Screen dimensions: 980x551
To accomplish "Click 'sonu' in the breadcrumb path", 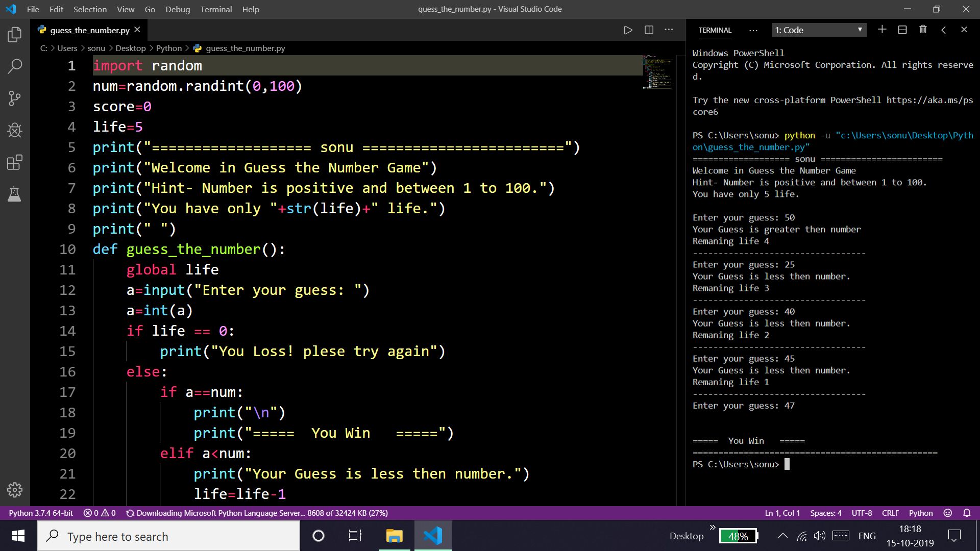I will point(96,48).
